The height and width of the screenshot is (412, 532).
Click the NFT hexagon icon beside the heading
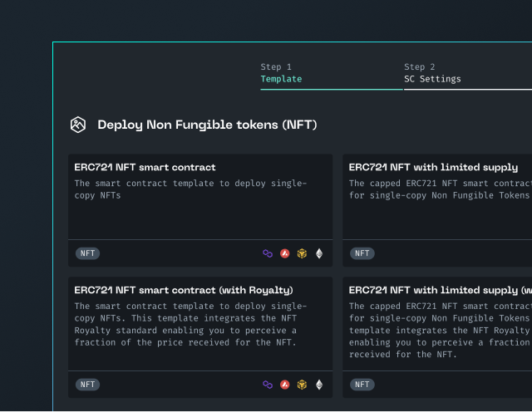(x=78, y=125)
